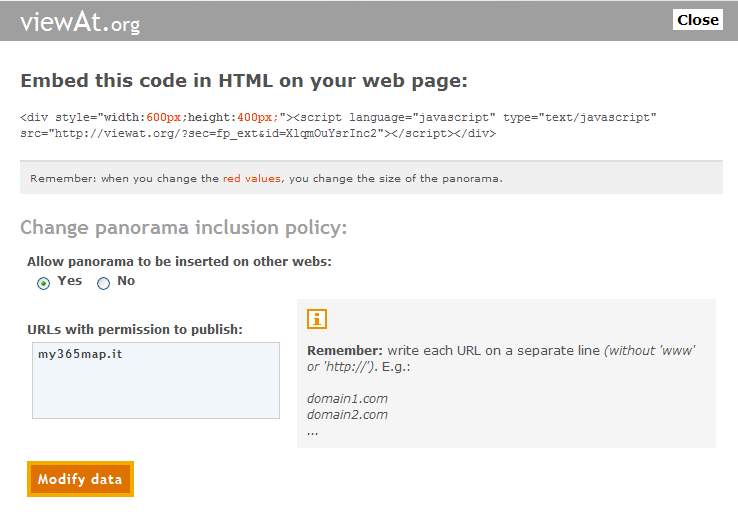Select the No radio button
Viewport: 738px width, 517px height.
pyautogui.click(x=103, y=283)
